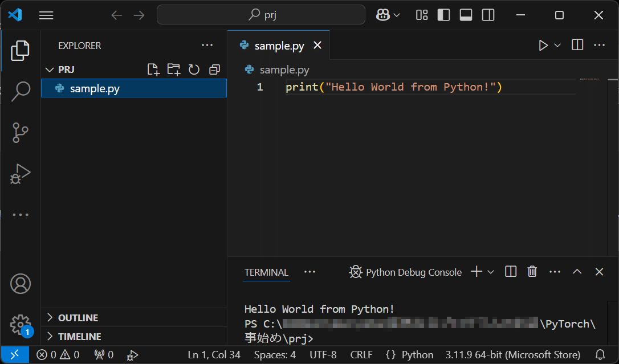Open the hamburger menu
This screenshot has width=619, height=364.
point(46,15)
